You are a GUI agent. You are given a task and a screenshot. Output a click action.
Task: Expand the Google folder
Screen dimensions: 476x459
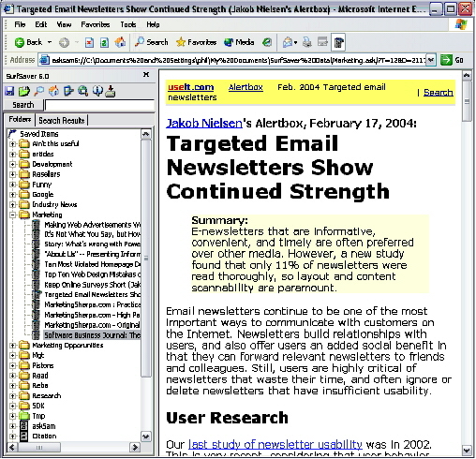coord(12,195)
